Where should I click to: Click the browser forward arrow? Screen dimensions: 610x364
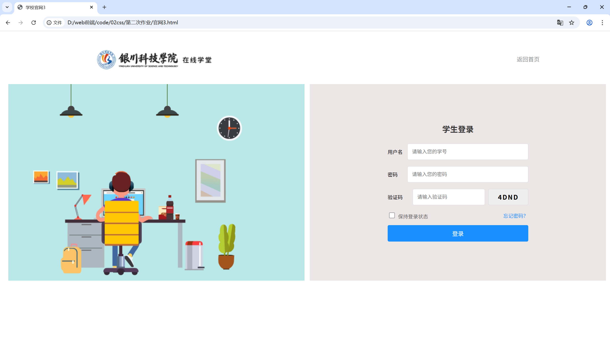coord(21,23)
